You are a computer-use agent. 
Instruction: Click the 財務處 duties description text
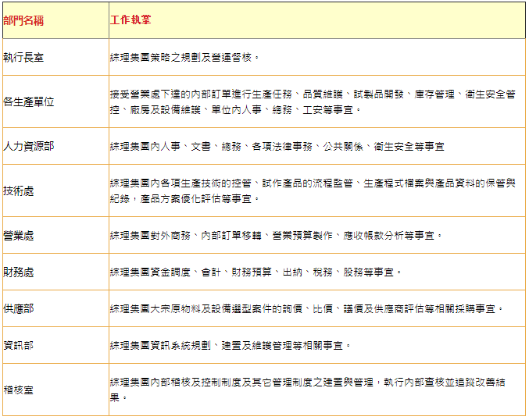point(256,272)
